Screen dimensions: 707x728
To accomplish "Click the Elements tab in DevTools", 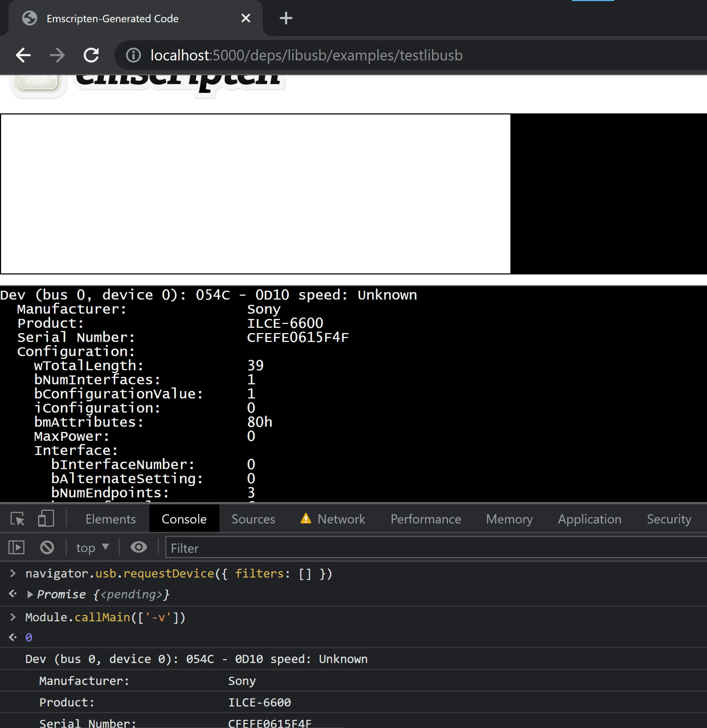I will 111,519.
